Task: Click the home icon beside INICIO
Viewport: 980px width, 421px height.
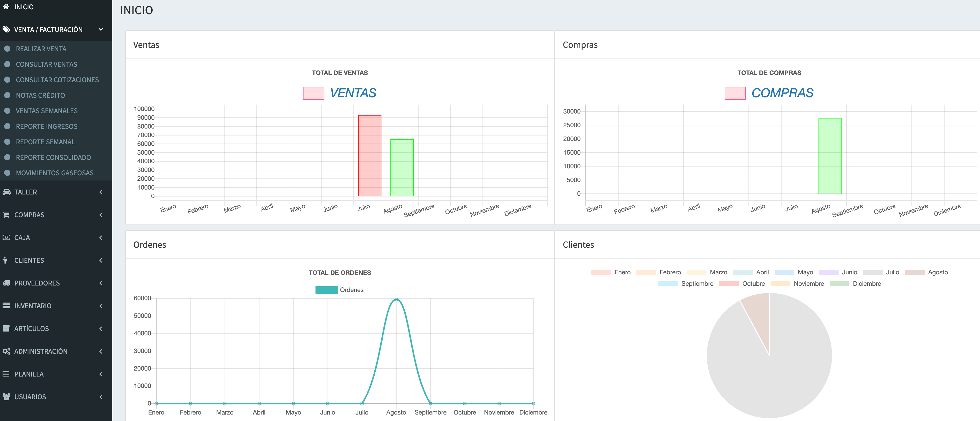Action: tap(6, 7)
